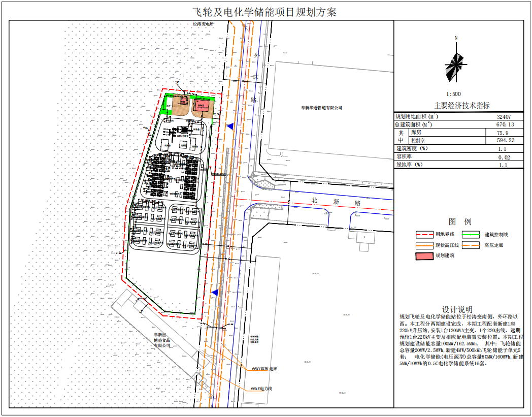This screenshot has height=417, width=532.
Task: Click the 控制室 row in the table
Action: point(466,140)
